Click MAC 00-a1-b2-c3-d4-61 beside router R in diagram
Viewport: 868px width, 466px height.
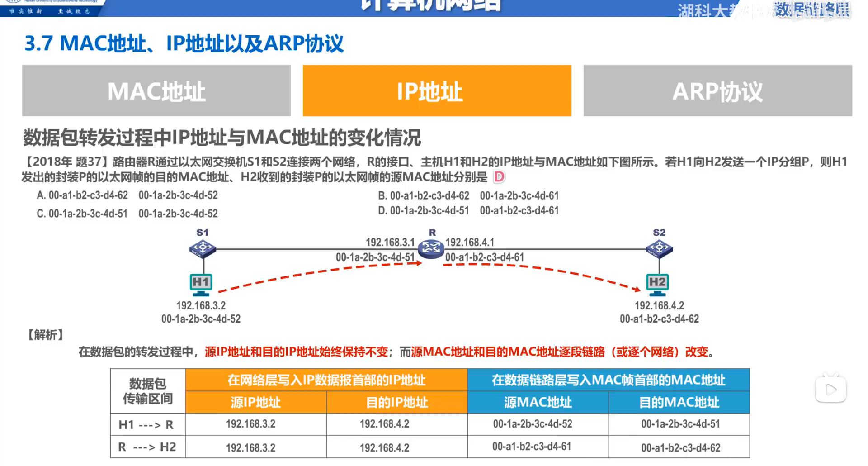(x=485, y=257)
